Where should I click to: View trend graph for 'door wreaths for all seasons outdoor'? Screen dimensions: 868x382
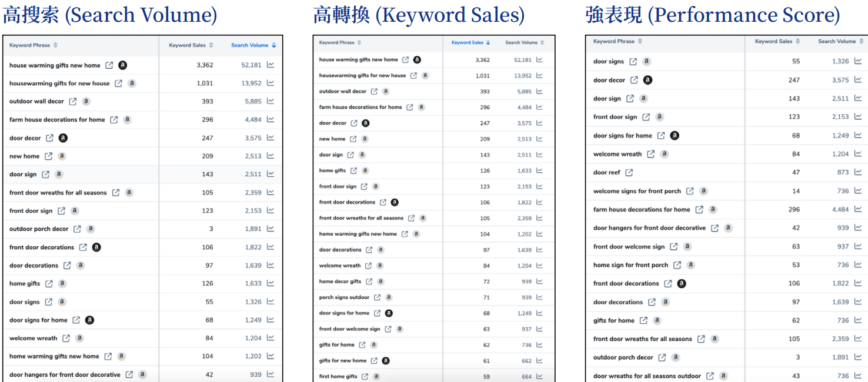click(858, 376)
